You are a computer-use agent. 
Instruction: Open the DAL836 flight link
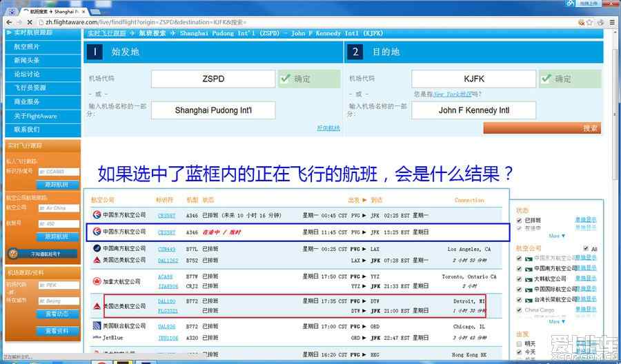(x=167, y=326)
